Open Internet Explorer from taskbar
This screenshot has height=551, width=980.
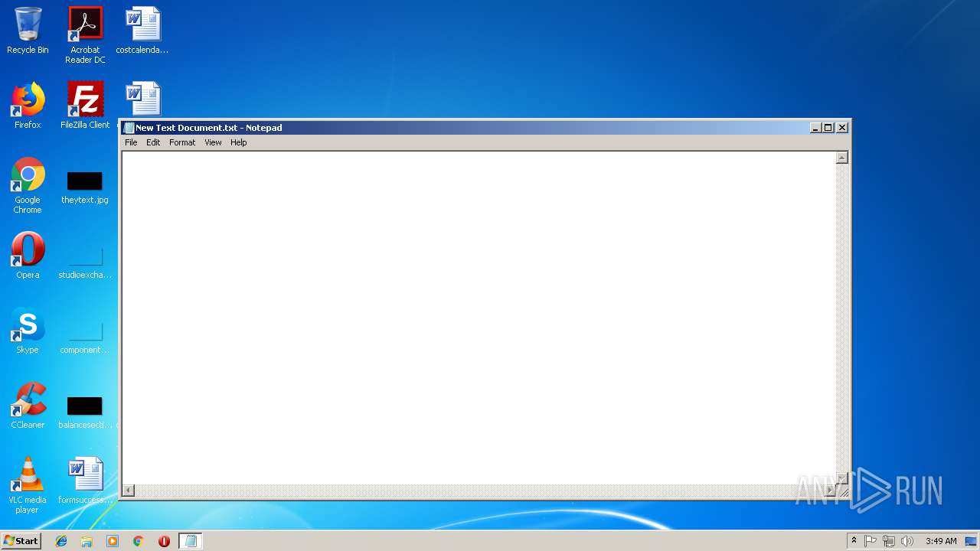tap(61, 541)
